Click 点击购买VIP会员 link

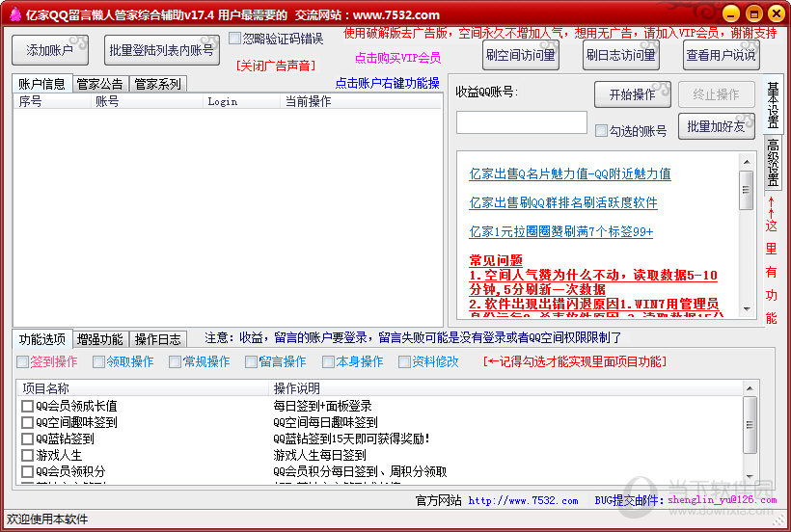pos(398,58)
